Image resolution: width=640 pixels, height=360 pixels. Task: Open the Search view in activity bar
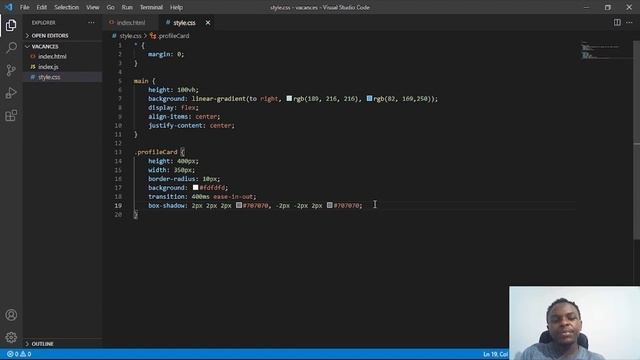[x=11, y=47]
